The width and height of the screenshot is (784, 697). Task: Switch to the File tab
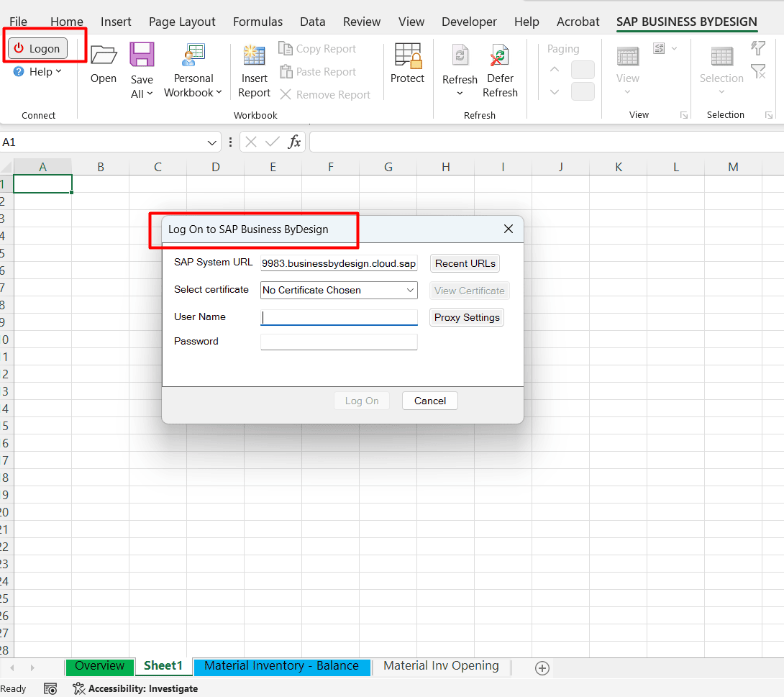pyautogui.click(x=18, y=22)
